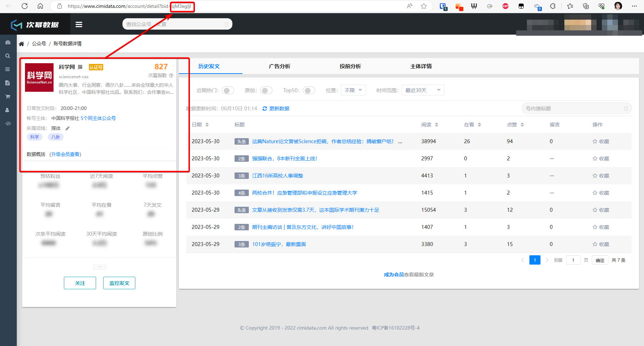This screenshot has height=346, width=644.
Task: Click the hamburger menu icon in header
Action: [79, 25]
